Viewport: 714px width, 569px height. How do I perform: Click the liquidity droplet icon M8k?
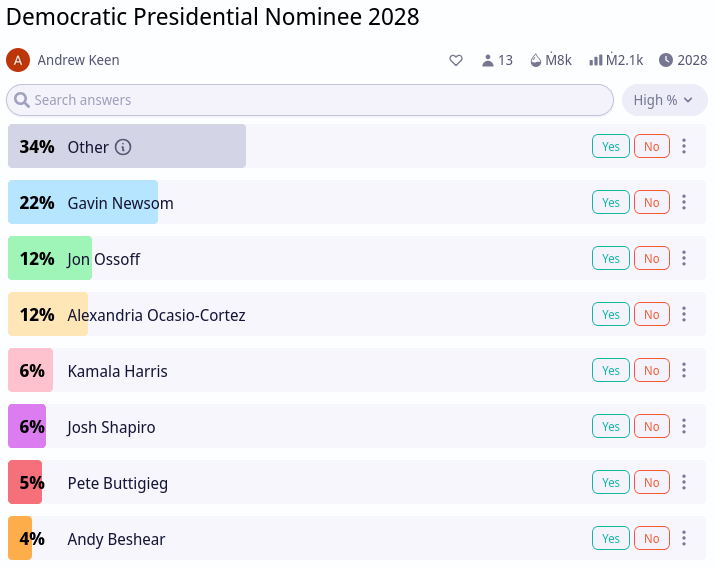(536, 60)
